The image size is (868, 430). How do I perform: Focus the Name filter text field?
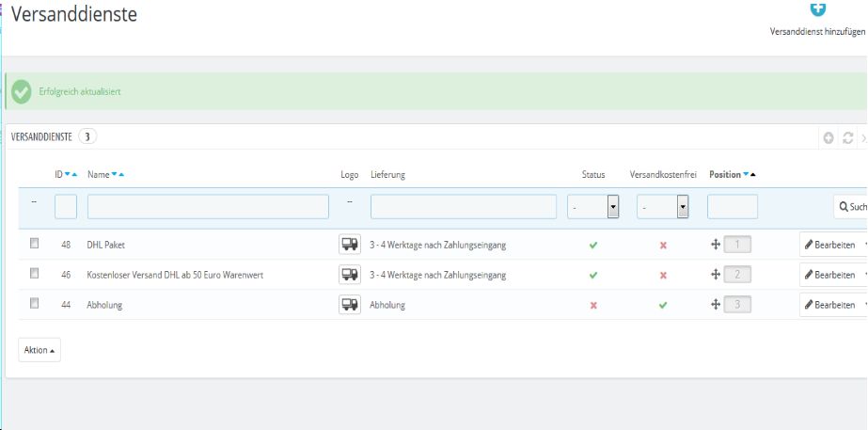[208, 207]
